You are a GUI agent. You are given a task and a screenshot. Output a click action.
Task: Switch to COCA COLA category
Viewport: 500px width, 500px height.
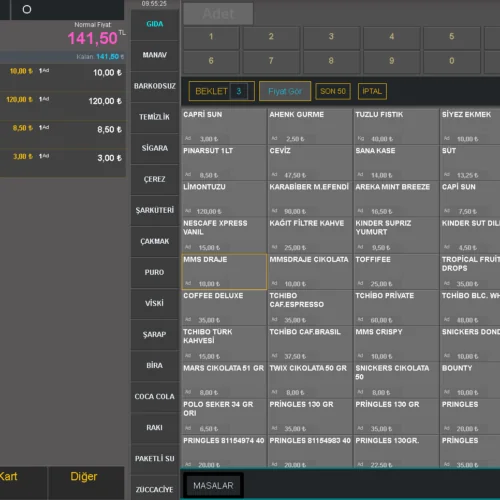pos(155,397)
